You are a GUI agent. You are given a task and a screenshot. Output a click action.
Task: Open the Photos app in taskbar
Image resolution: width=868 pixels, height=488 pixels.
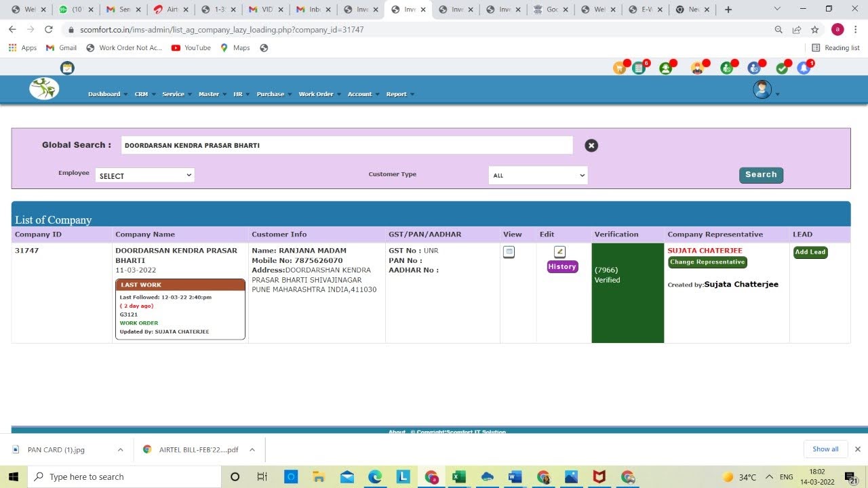coord(571,477)
